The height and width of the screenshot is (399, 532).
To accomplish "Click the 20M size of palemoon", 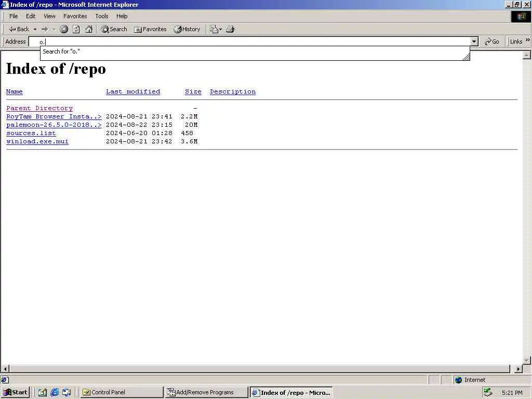I will [x=191, y=125].
